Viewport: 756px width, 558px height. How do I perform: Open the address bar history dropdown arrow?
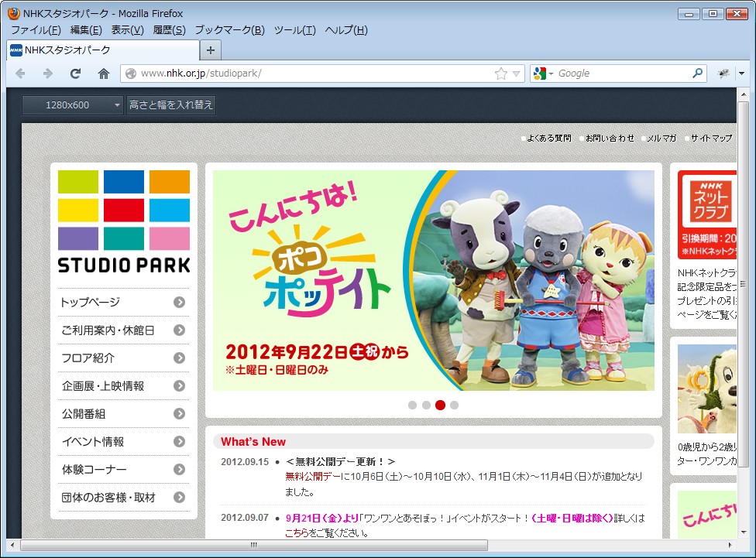point(517,74)
